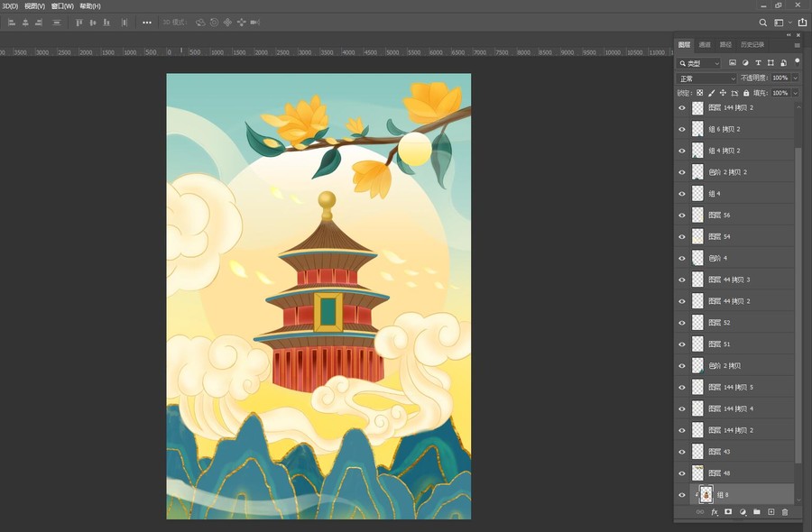Expand the 不透明度 opacity slider arrow
Screen dimensions: 812x532
[x=796, y=78]
